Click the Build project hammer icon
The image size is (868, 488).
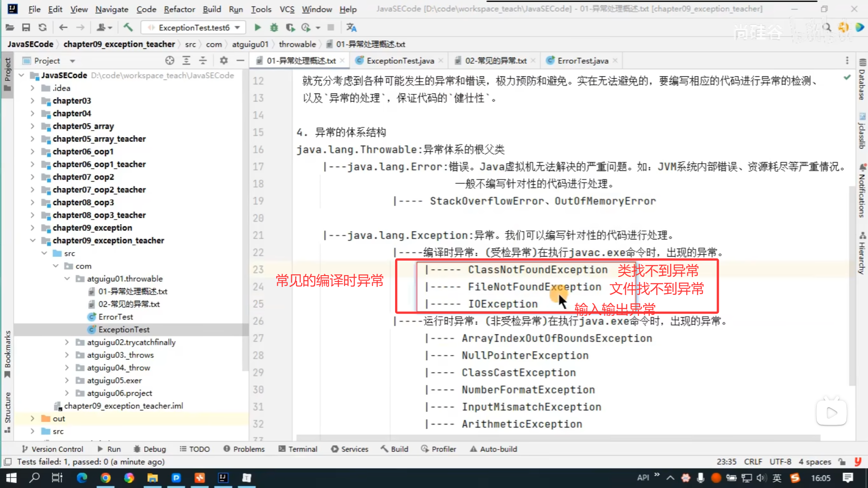coord(128,28)
